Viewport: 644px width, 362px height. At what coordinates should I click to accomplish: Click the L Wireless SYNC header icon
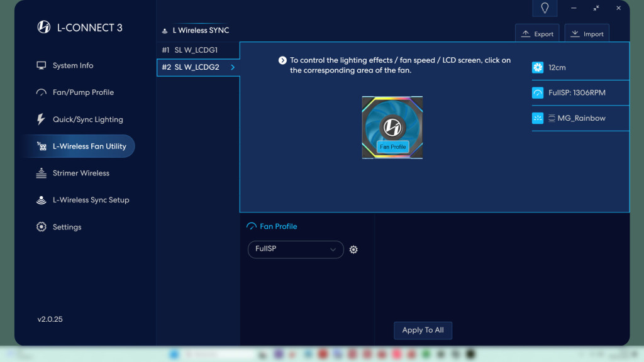coord(165,31)
